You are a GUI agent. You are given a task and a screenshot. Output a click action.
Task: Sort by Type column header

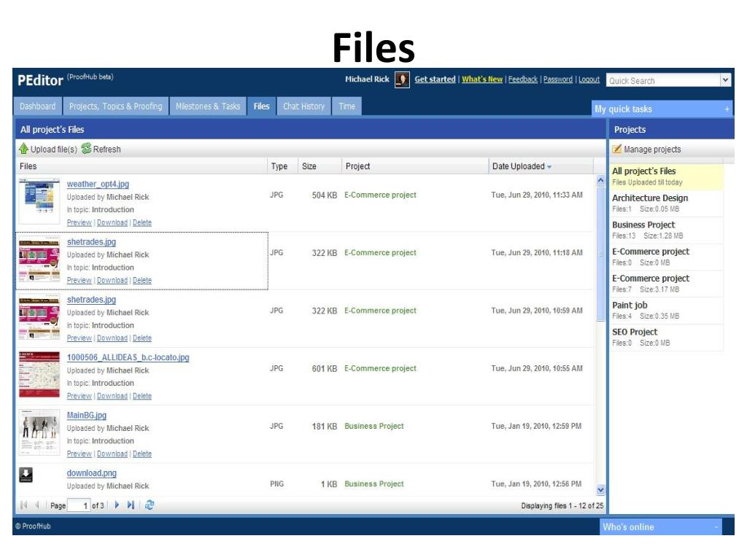[x=283, y=166]
